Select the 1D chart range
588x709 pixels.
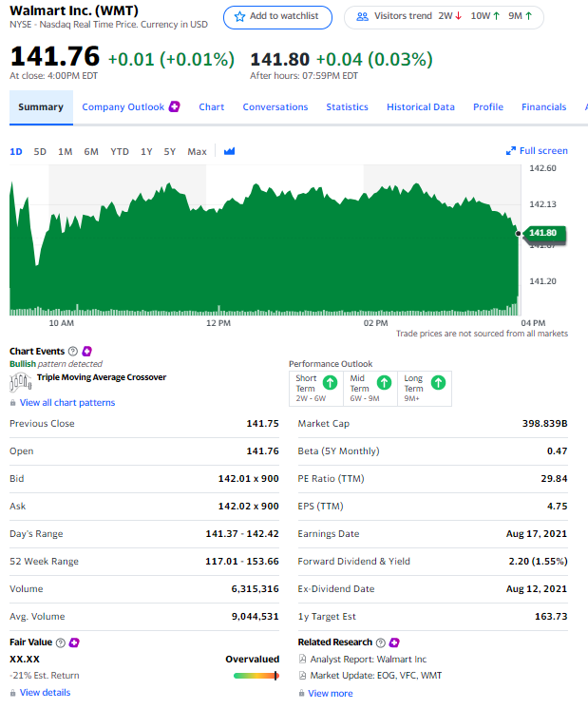click(x=16, y=151)
